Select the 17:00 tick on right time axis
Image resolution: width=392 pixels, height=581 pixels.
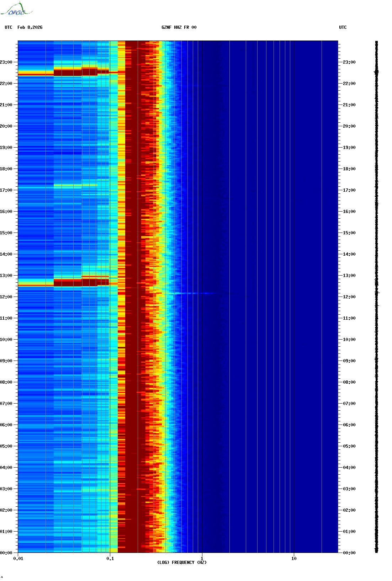tap(349, 190)
